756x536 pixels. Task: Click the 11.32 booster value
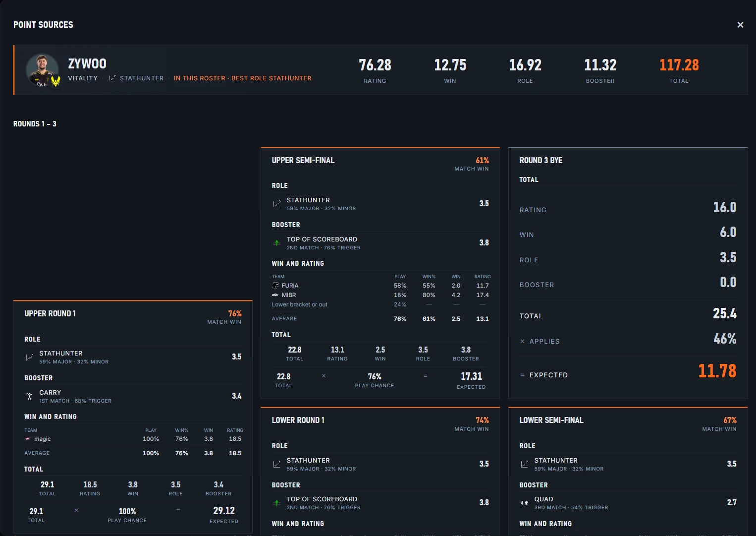600,65
